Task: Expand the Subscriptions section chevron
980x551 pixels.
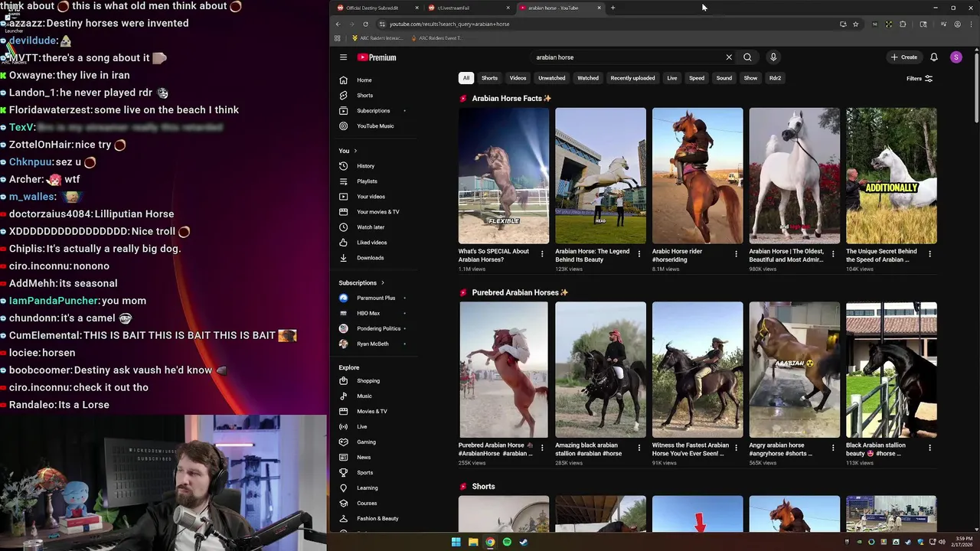Action: click(382, 283)
